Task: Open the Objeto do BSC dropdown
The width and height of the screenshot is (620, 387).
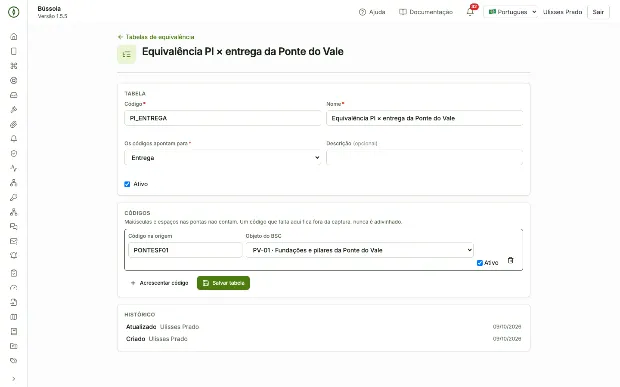Action: pos(359,250)
